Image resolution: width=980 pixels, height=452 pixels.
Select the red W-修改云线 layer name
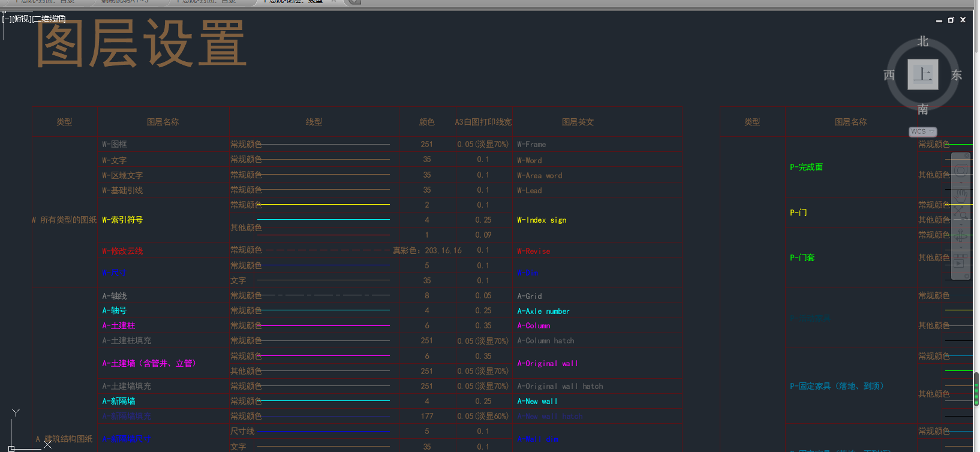[x=122, y=251]
